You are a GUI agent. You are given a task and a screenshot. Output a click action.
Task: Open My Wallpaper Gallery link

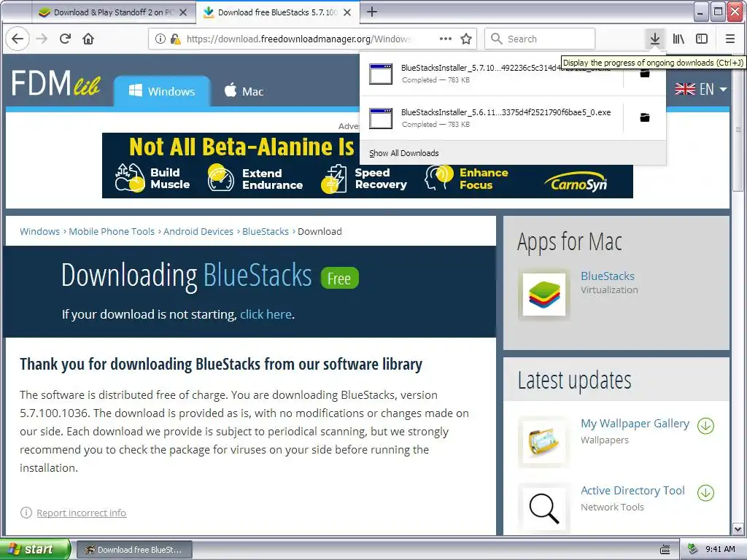(635, 424)
